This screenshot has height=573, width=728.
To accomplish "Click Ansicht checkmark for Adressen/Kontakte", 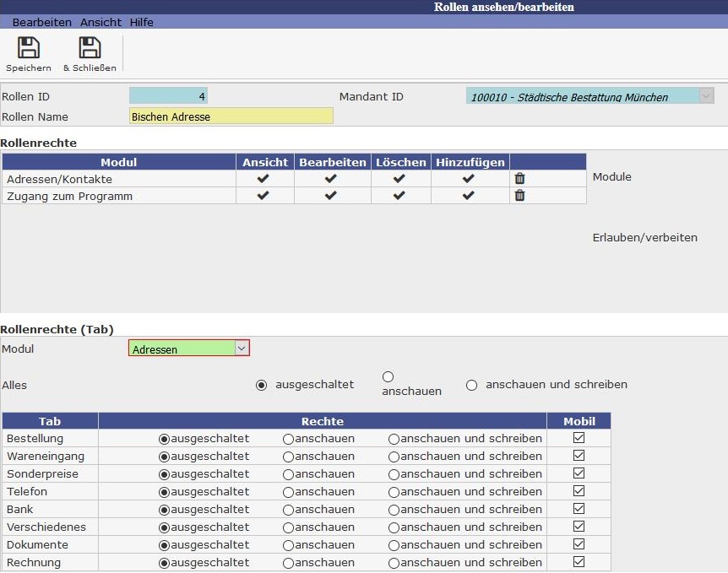I will point(263,179).
